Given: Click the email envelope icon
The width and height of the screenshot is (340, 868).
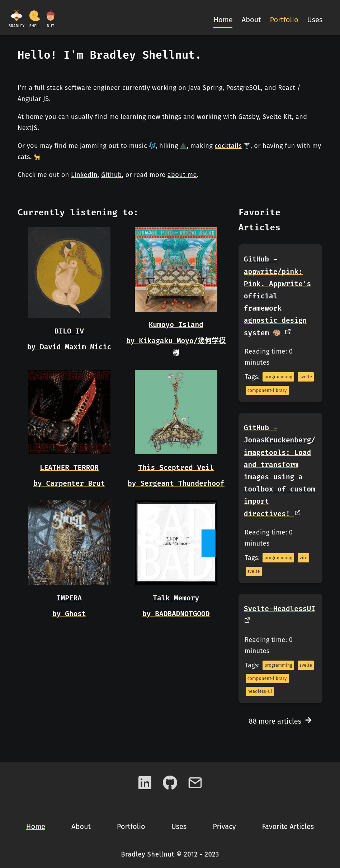Looking at the screenshot, I should coord(195,783).
